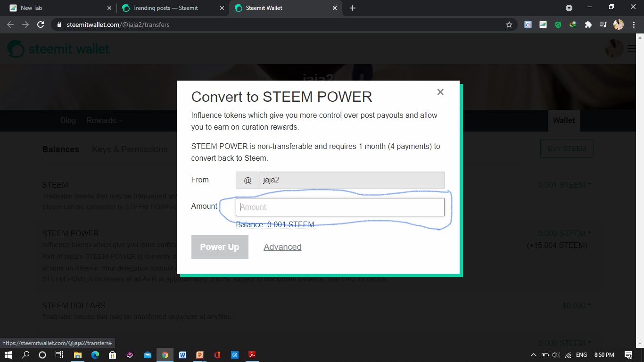This screenshot has width=644, height=362.
Task: Click inside the Amount input field
Action: coord(339,207)
